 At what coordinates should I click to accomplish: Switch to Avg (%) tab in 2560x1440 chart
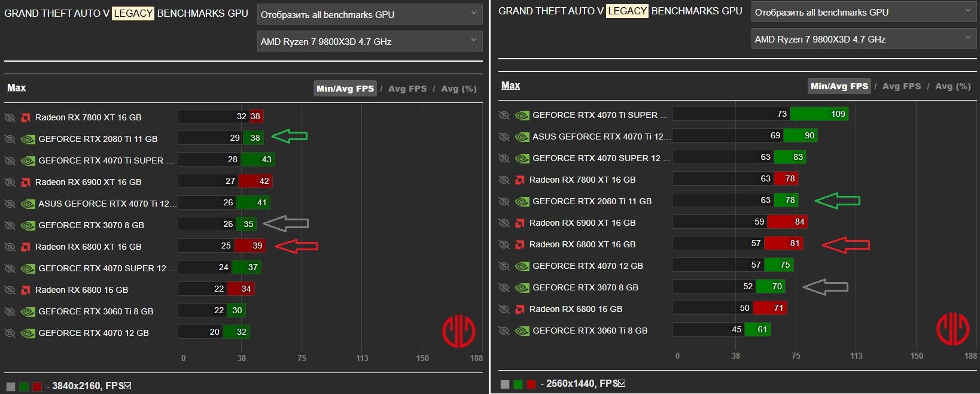(x=953, y=86)
